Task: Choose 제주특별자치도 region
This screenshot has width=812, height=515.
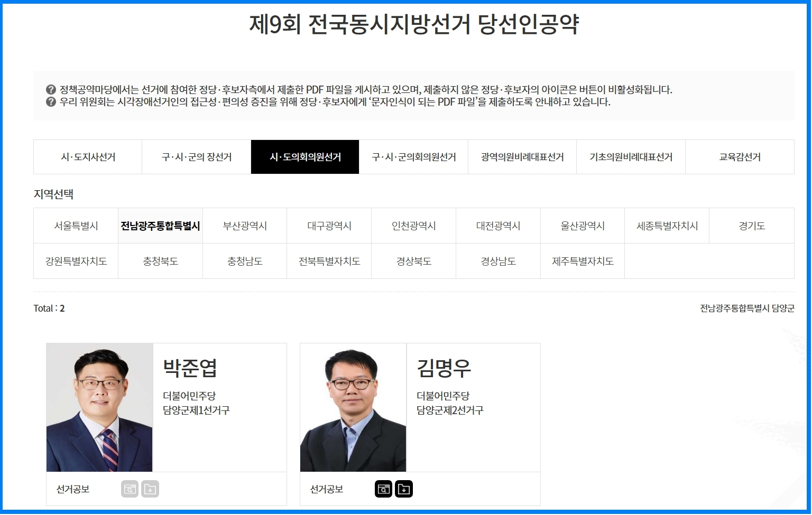Action: 583,261
